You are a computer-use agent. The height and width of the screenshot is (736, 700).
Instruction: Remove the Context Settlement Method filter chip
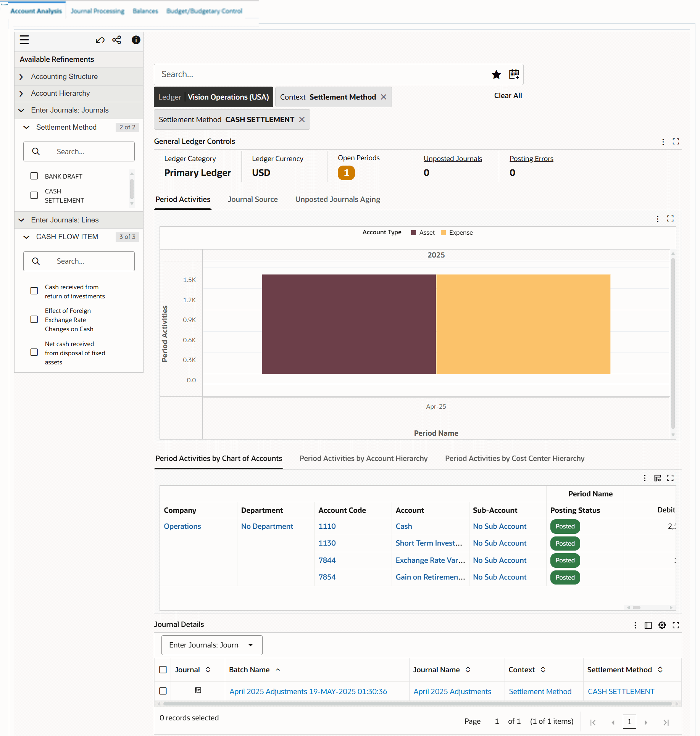tap(384, 97)
